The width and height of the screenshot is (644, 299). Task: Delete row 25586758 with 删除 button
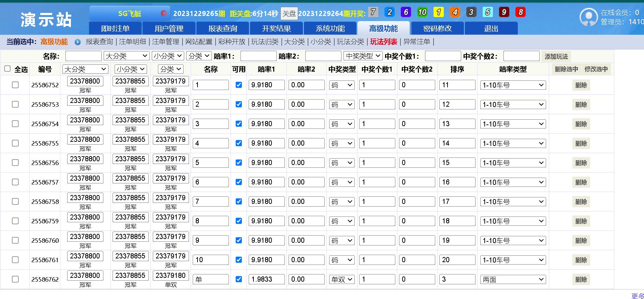pos(581,202)
